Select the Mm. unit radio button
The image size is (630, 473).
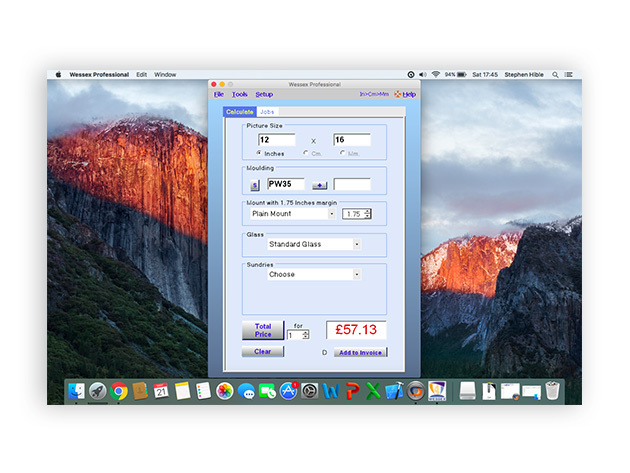click(x=342, y=153)
